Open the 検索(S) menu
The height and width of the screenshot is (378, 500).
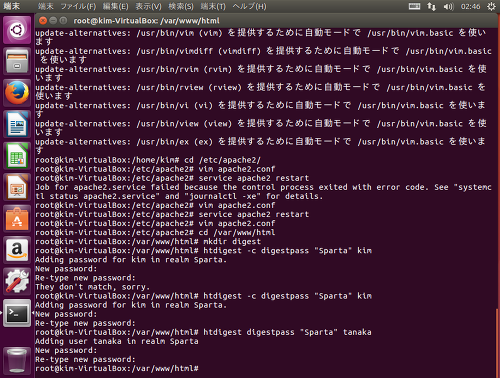(x=181, y=6)
